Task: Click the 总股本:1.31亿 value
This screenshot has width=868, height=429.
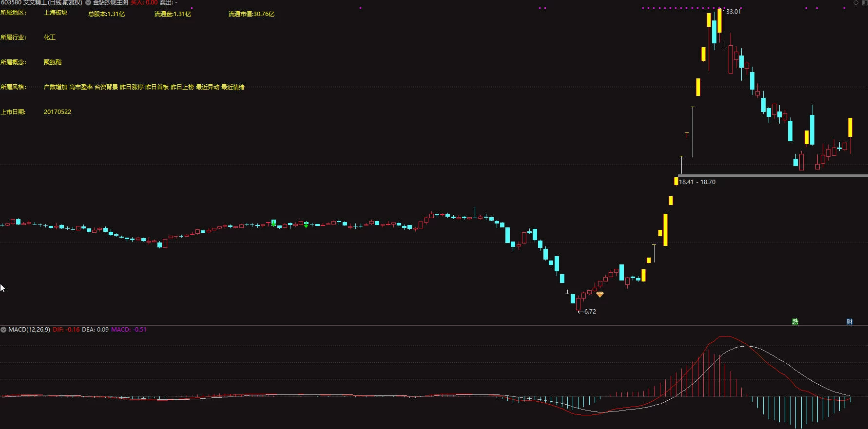Action: (x=107, y=14)
